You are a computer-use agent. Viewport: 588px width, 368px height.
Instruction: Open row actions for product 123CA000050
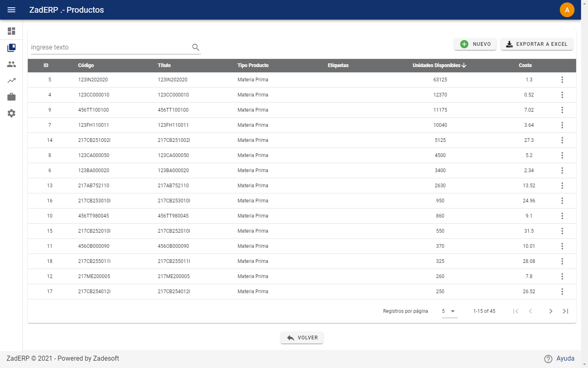[x=562, y=155]
